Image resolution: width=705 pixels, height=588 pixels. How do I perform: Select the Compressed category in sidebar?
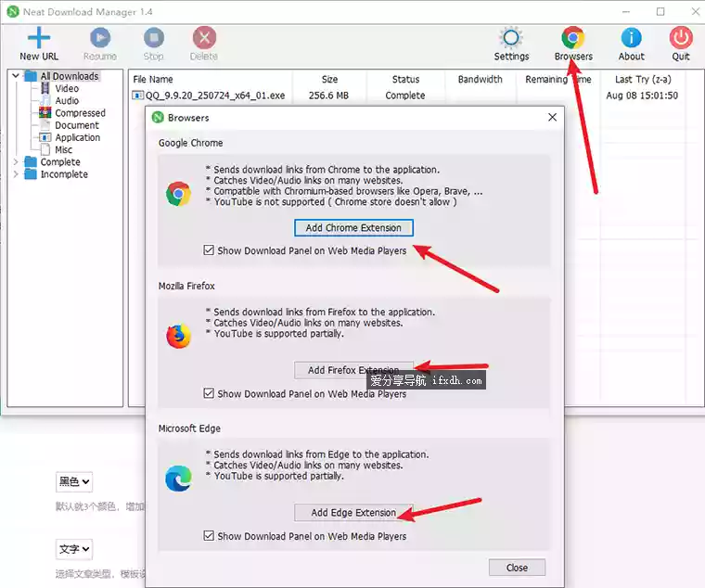[x=80, y=113]
